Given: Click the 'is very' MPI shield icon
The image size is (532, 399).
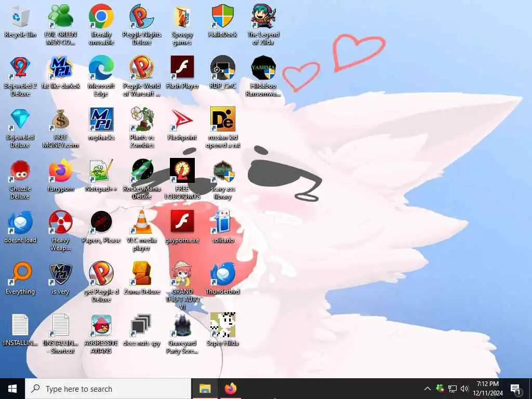Looking at the screenshot, I should point(60,274).
